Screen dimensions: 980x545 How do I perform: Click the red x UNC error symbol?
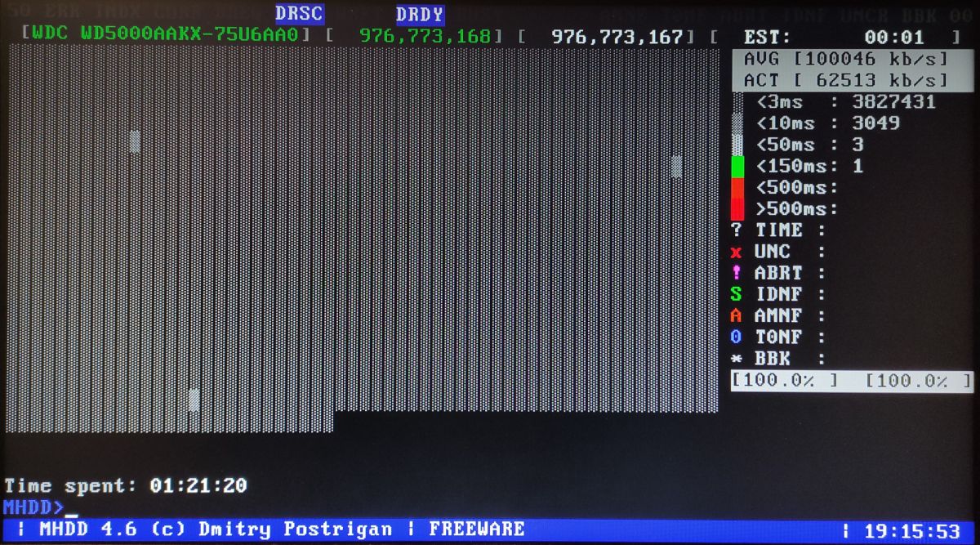tap(737, 252)
